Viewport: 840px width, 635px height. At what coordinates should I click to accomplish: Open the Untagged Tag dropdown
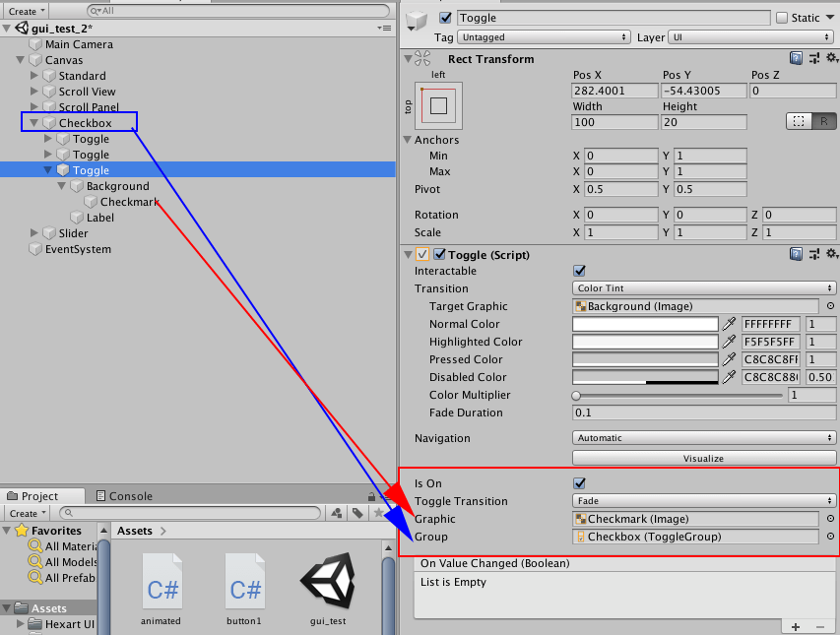click(x=545, y=35)
